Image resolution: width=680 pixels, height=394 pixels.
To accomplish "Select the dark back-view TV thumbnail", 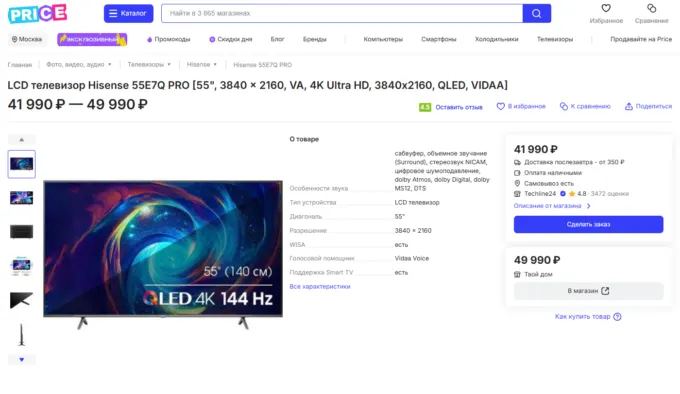I will pos(22,231).
